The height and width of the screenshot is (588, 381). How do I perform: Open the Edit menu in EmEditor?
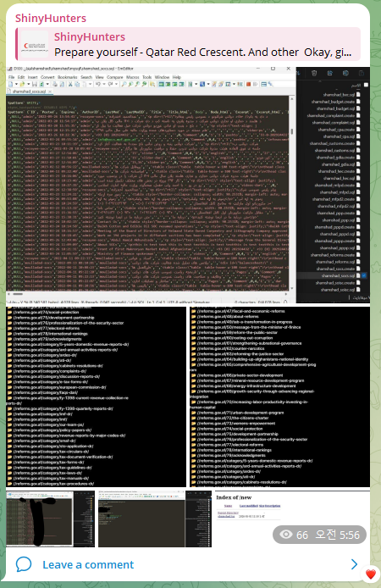21,77
